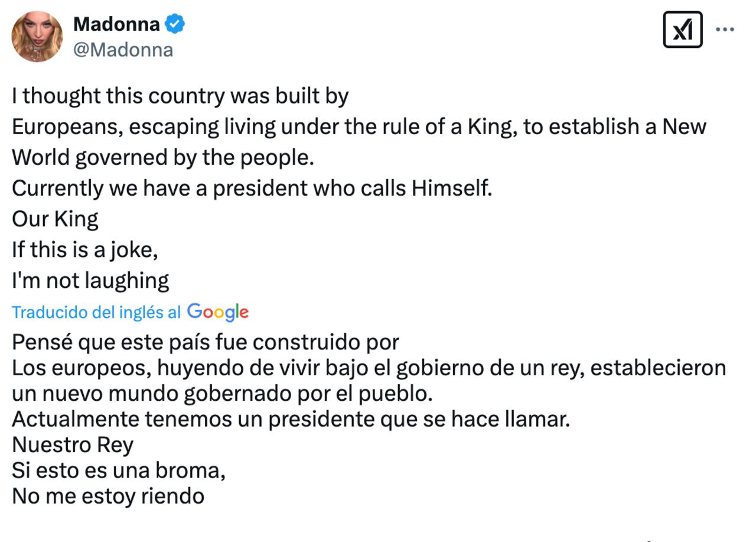Click the Google logo next to translation notice
The image size is (756, 542).
[218, 311]
